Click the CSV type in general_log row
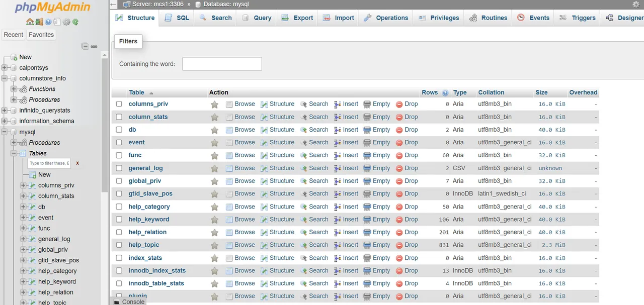Screen dimensions: 644x305 point(458,168)
